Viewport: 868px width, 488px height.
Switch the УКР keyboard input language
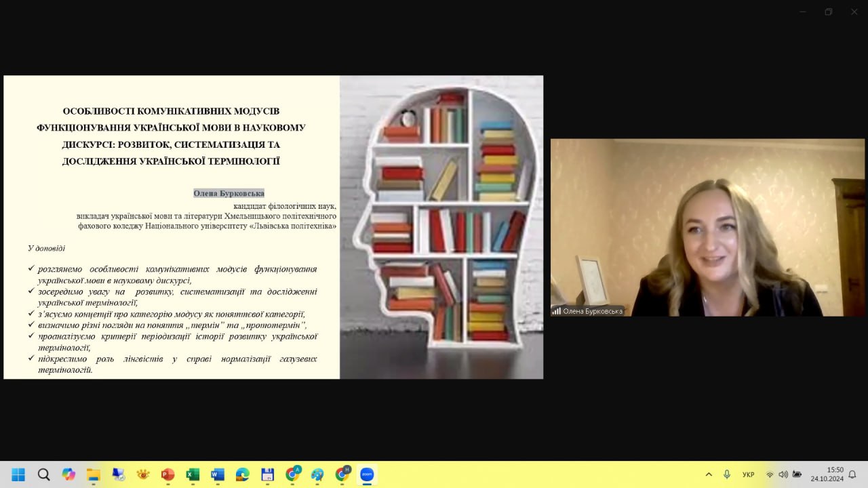point(748,474)
